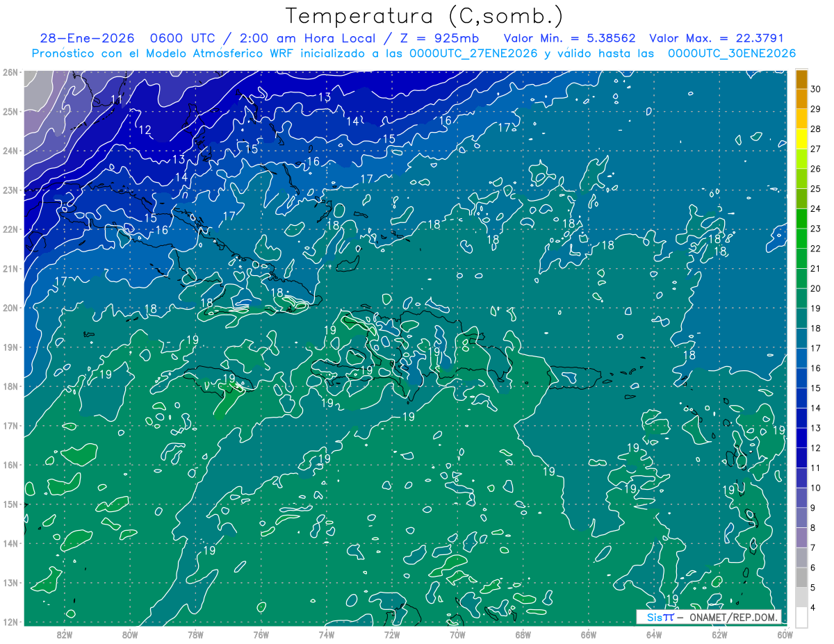
Task: Click the longitude axis label '80W'
Action: [x=130, y=634]
